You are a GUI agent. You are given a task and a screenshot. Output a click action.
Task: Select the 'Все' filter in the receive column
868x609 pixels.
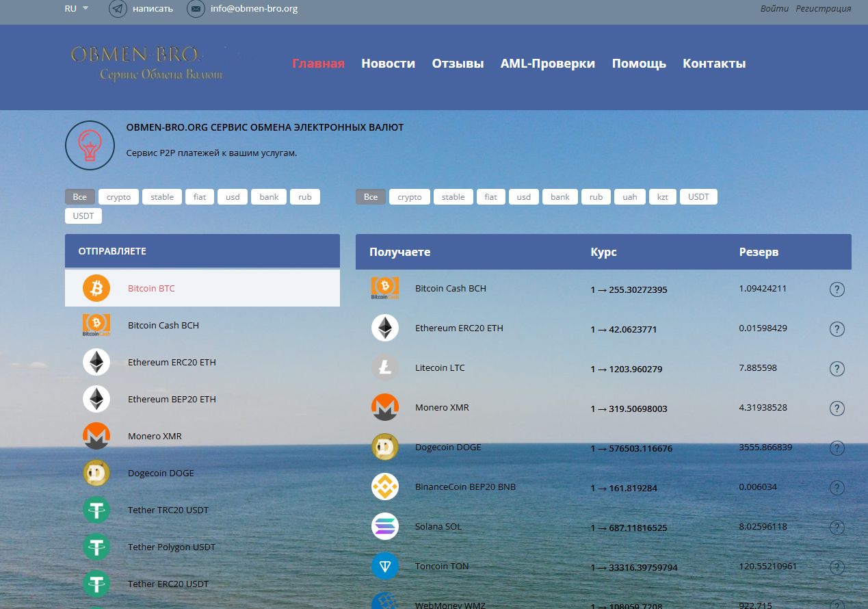(x=371, y=197)
